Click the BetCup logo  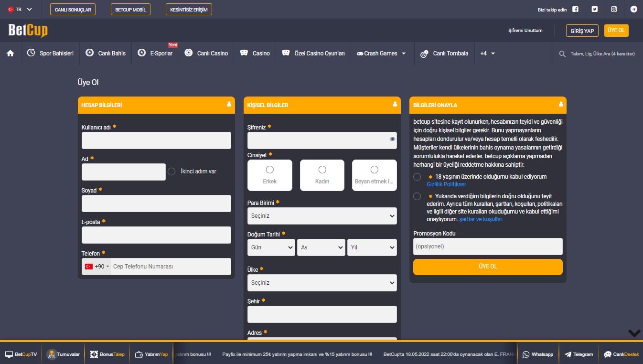point(28,31)
